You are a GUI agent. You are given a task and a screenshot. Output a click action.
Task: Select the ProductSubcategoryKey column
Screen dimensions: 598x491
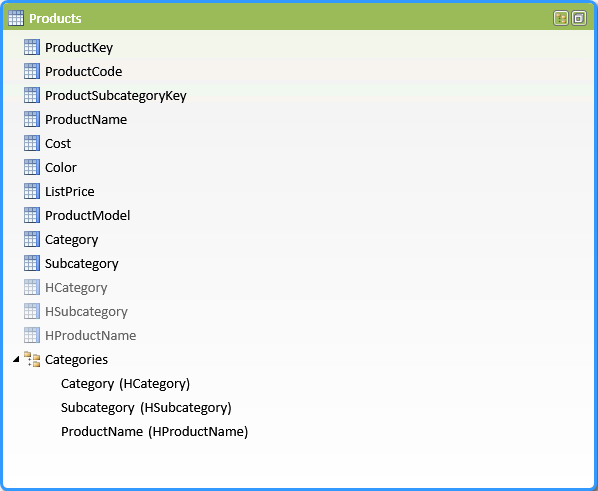pyautogui.click(x=116, y=95)
